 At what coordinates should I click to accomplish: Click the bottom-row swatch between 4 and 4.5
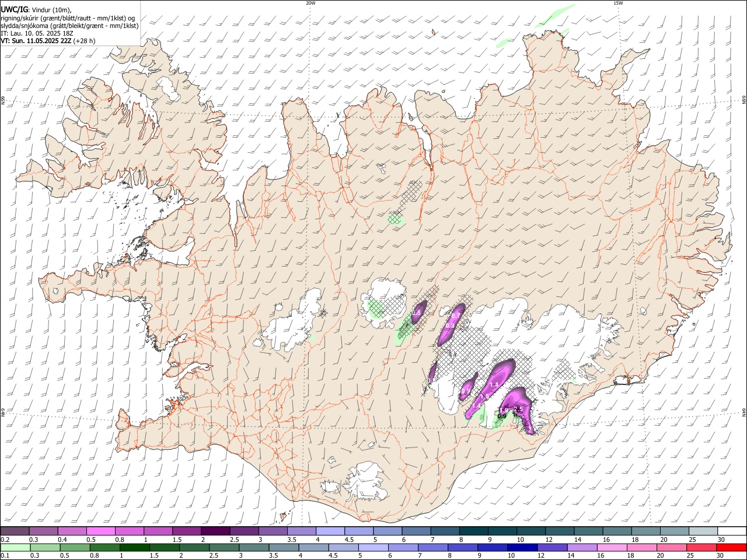click(314, 547)
